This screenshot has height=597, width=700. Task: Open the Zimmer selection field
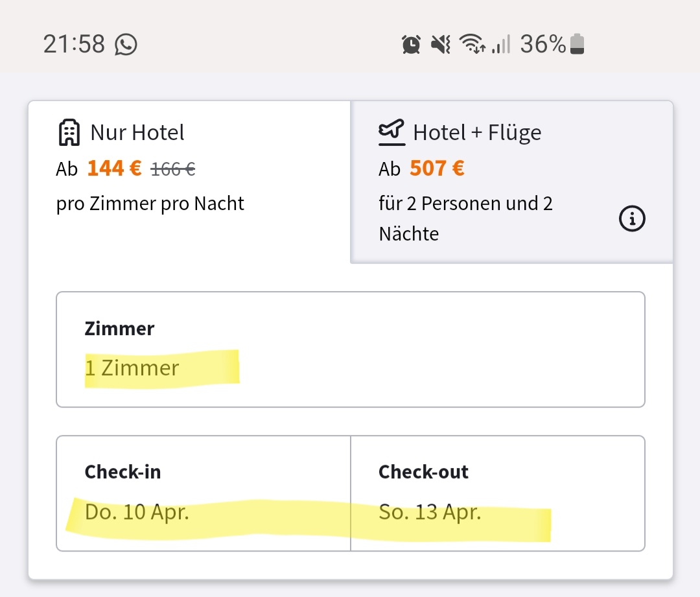350,349
